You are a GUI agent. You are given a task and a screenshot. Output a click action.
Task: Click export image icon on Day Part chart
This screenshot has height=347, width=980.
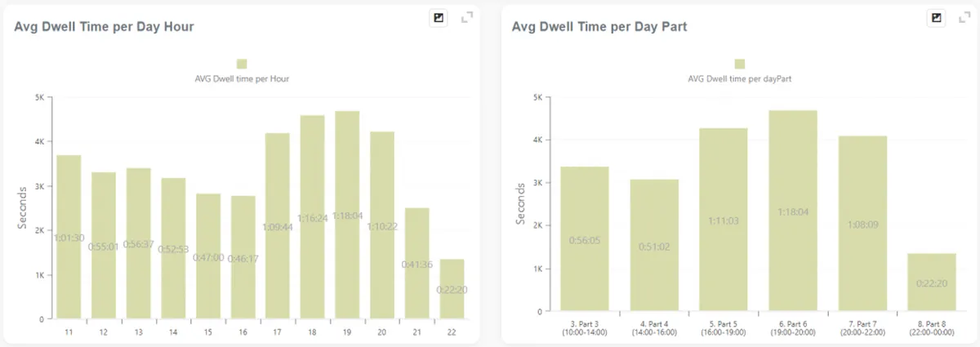tap(937, 18)
